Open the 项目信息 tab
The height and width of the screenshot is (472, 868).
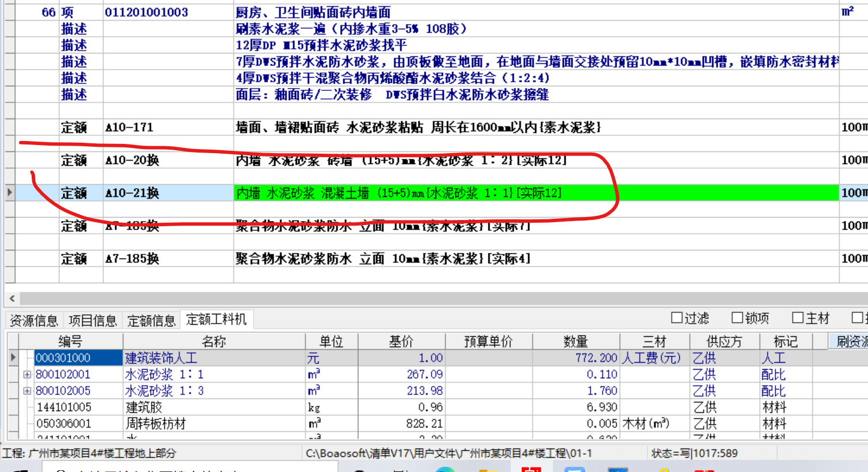tap(93, 321)
